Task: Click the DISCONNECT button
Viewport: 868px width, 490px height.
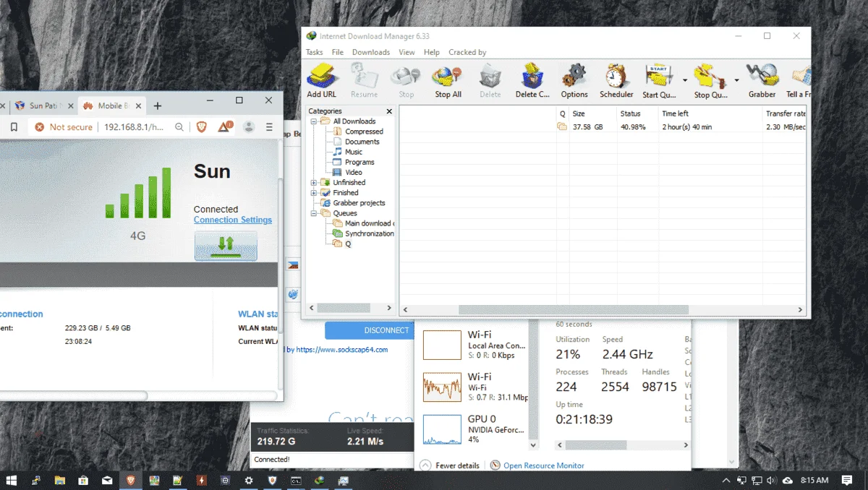Action: click(x=370, y=330)
